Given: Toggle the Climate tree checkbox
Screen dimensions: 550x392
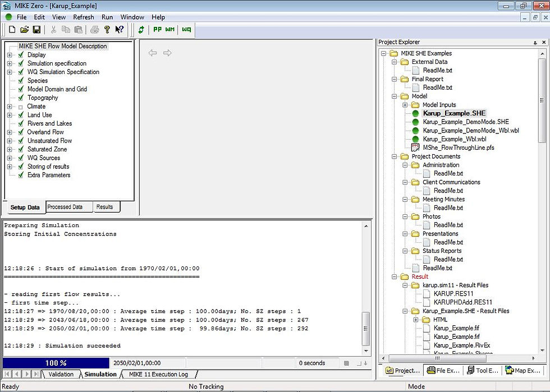Looking at the screenshot, I should pyautogui.click(x=20, y=107).
